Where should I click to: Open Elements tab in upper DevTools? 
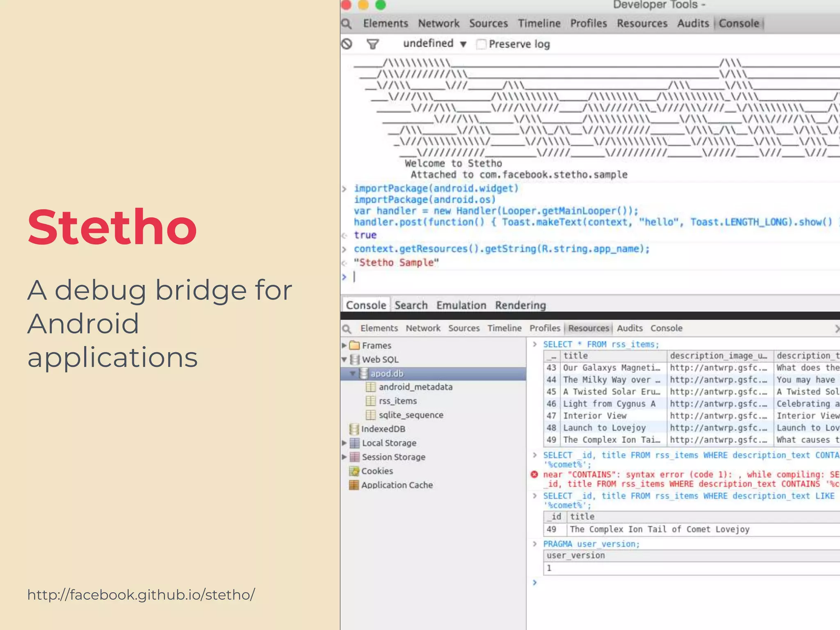coord(386,23)
